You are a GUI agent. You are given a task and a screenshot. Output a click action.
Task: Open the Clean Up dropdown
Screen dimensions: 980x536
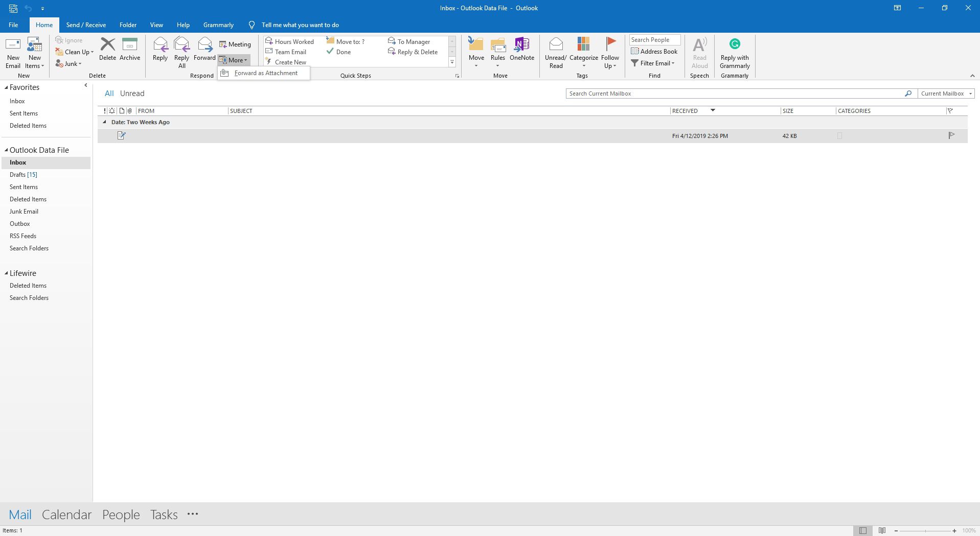(75, 52)
